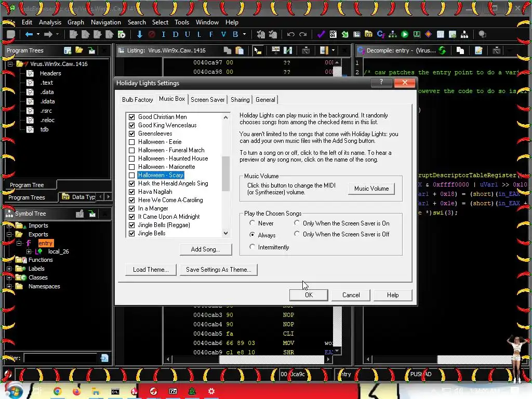Screen dimensions: 532x399
Task: Click the Add Song... button
Action: point(206,249)
